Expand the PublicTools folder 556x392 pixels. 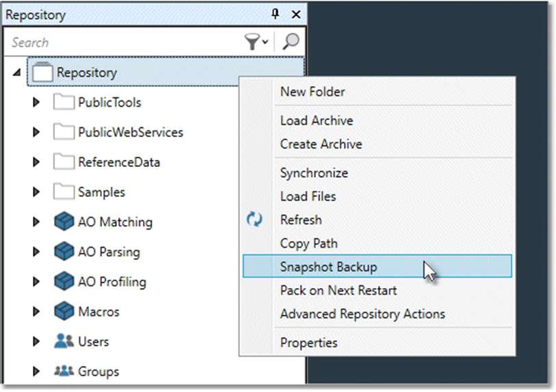click(37, 103)
